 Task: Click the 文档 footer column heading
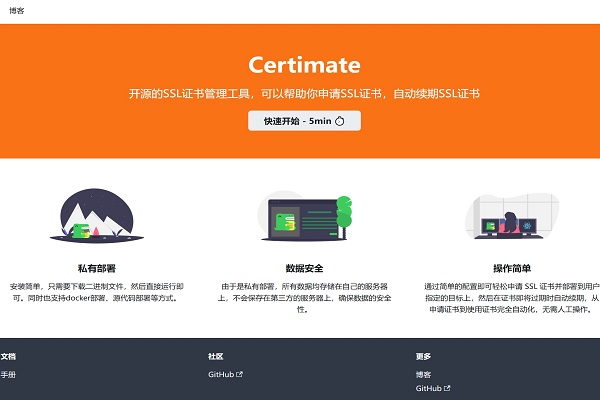tap(8, 355)
